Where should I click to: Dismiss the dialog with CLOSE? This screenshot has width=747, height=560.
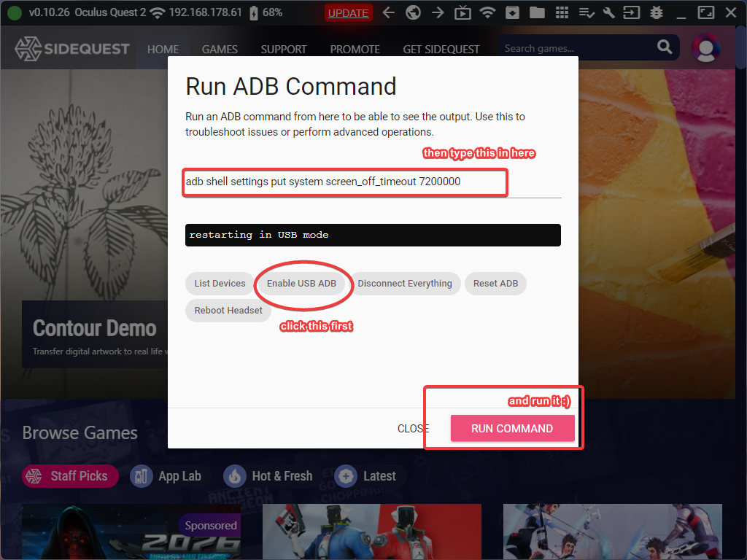[414, 429]
